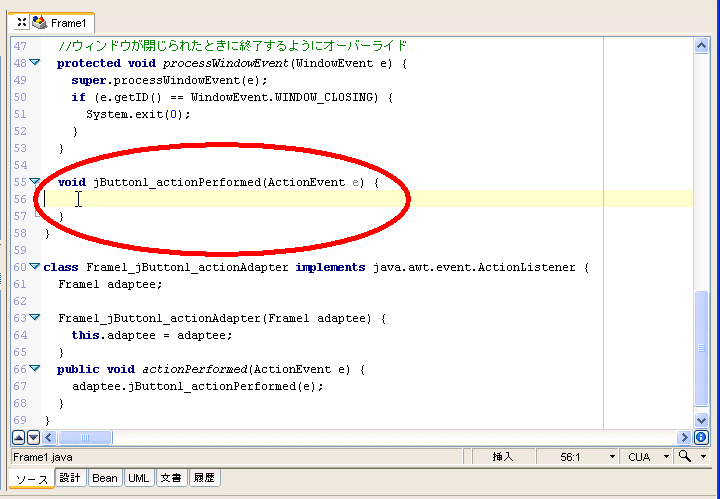This screenshot has height=499, width=720.
Task: Collapse actionPerformed fold arrow at line 66
Action: (35, 368)
